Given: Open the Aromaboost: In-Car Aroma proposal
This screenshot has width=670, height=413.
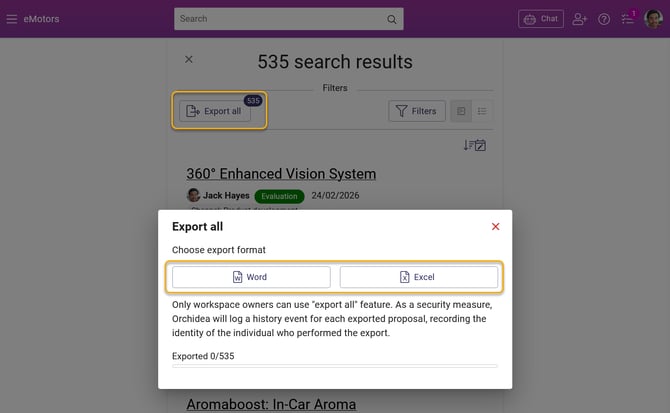Looking at the screenshot, I should point(271,404).
